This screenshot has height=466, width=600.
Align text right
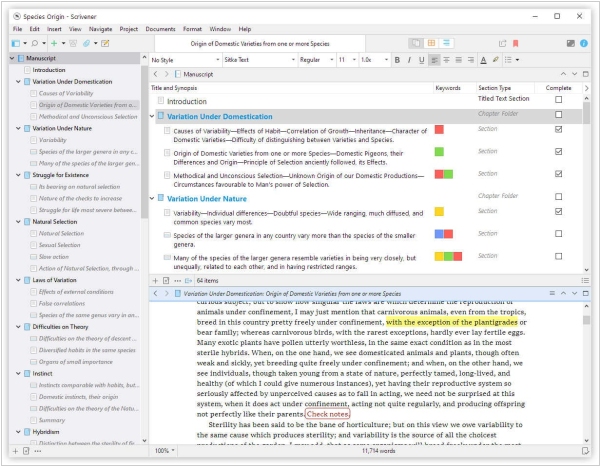[471, 60]
